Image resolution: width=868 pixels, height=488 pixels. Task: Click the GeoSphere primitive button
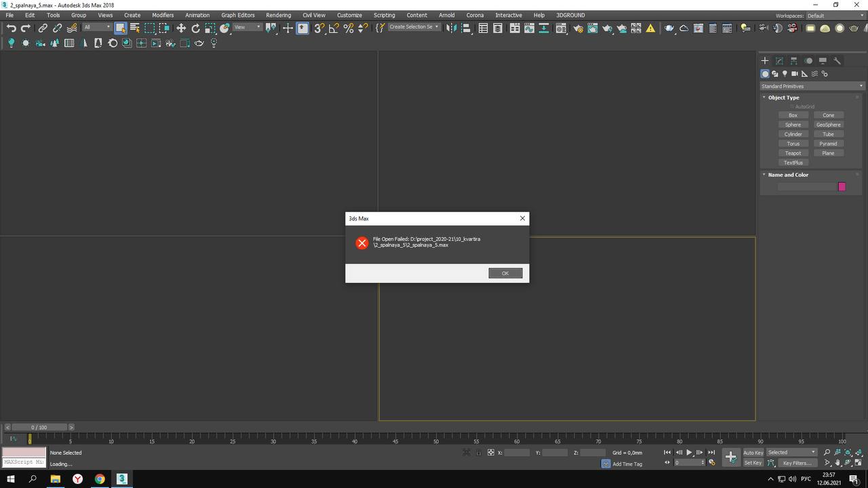828,125
